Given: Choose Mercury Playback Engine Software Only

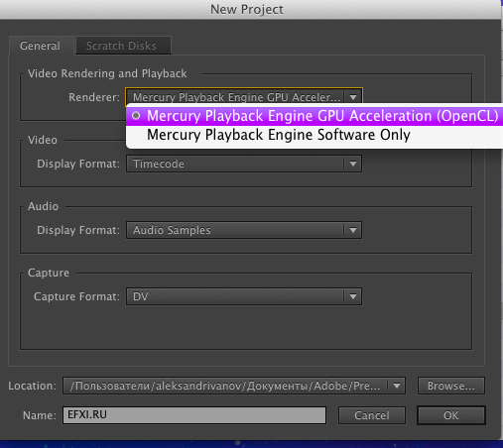Looking at the screenshot, I should [314, 135].
